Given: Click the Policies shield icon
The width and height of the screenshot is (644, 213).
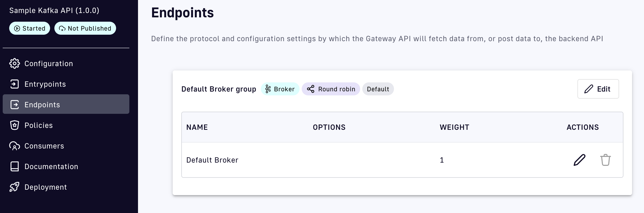Looking at the screenshot, I should click(15, 125).
